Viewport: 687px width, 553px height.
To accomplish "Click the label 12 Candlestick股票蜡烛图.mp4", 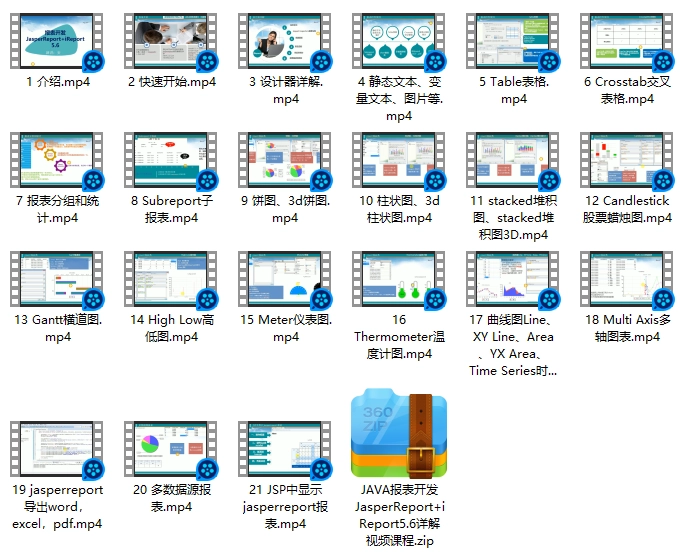I will click(x=627, y=209).
